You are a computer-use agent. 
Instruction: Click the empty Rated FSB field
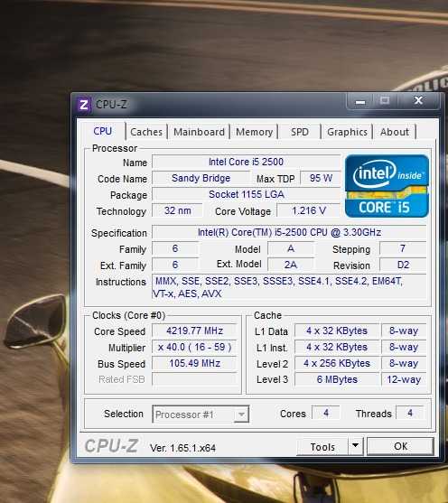(x=194, y=379)
